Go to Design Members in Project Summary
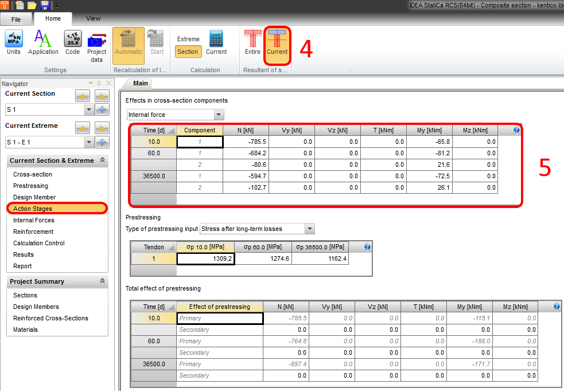The image size is (564, 392). 36,307
